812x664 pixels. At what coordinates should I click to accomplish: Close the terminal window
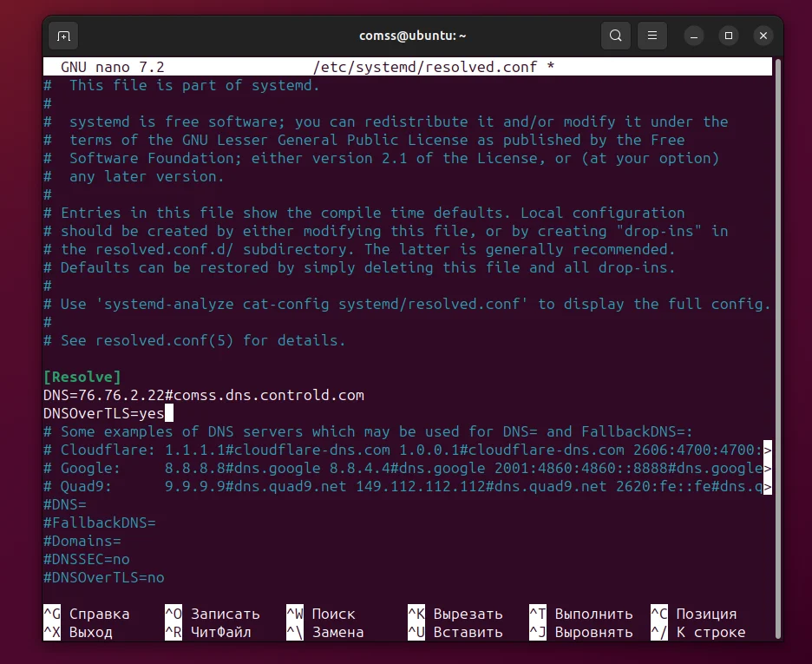[763, 36]
